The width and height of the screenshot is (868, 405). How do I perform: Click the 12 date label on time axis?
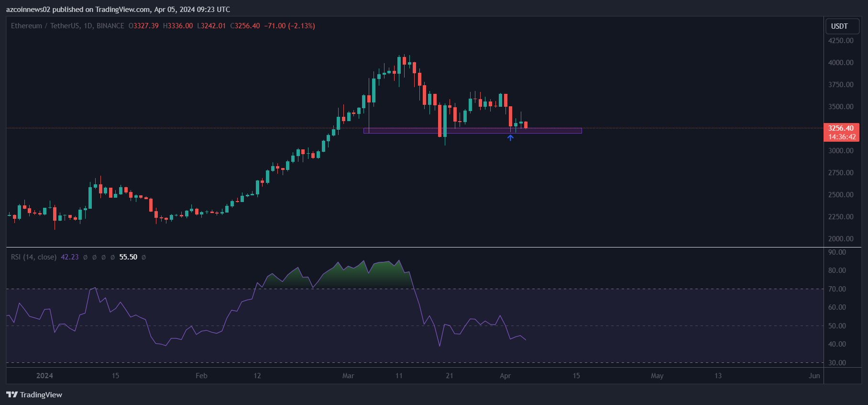[257, 376]
